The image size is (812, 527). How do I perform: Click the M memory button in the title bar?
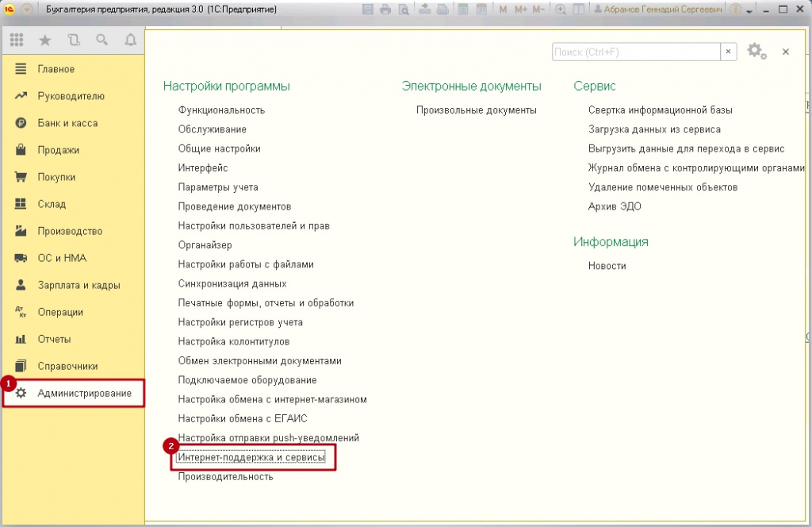point(503,10)
